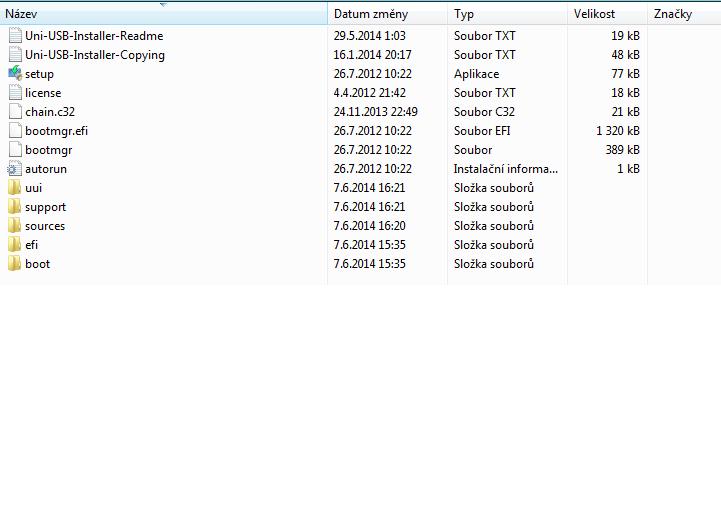Sort files by Velikost column
This screenshot has height=512, width=721.
(594, 14)
